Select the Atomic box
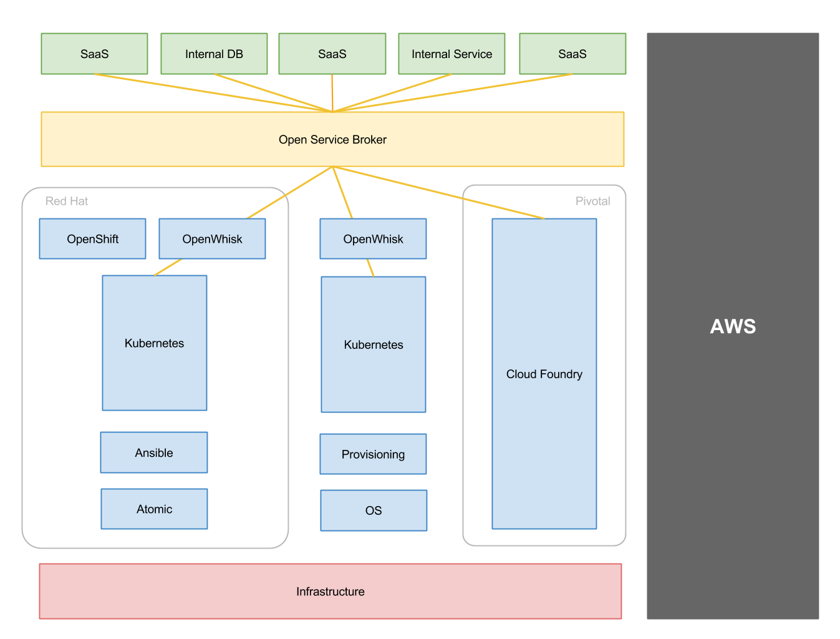Screen dimensions: 840x639 154,509
